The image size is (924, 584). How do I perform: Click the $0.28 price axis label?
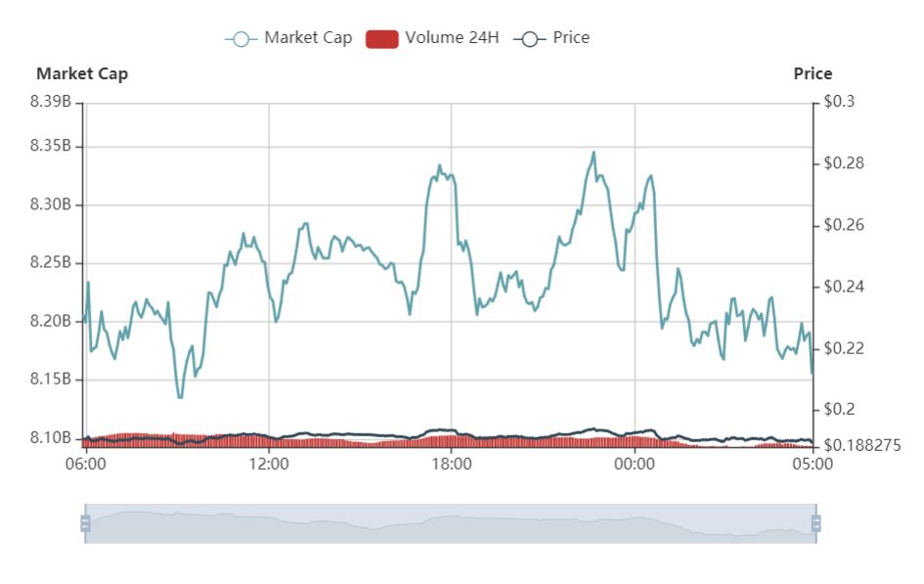click(844, 163)
